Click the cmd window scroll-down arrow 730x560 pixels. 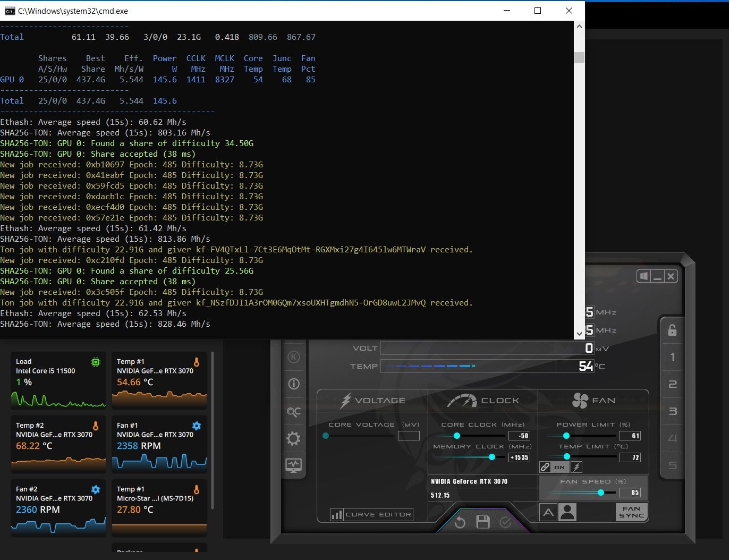pyautogui.click(x=579, y=334)
